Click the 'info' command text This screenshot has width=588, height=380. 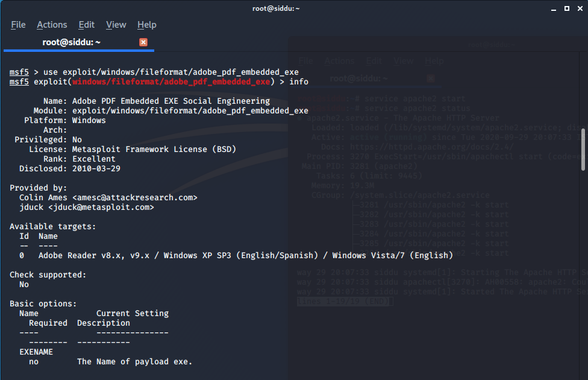coord(298,82)
